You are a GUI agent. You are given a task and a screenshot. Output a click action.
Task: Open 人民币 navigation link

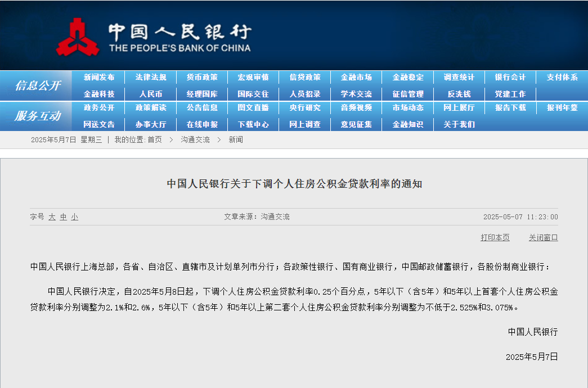(151, 94)
